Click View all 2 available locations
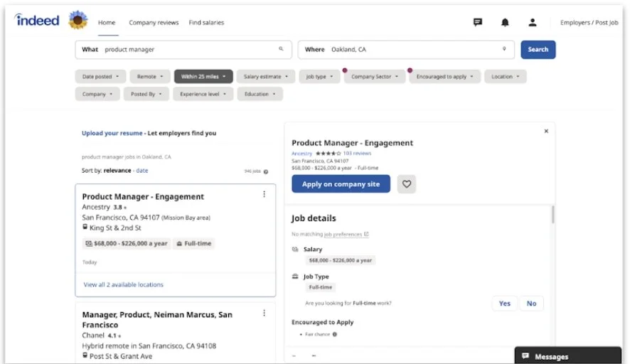 pos(123,284)
